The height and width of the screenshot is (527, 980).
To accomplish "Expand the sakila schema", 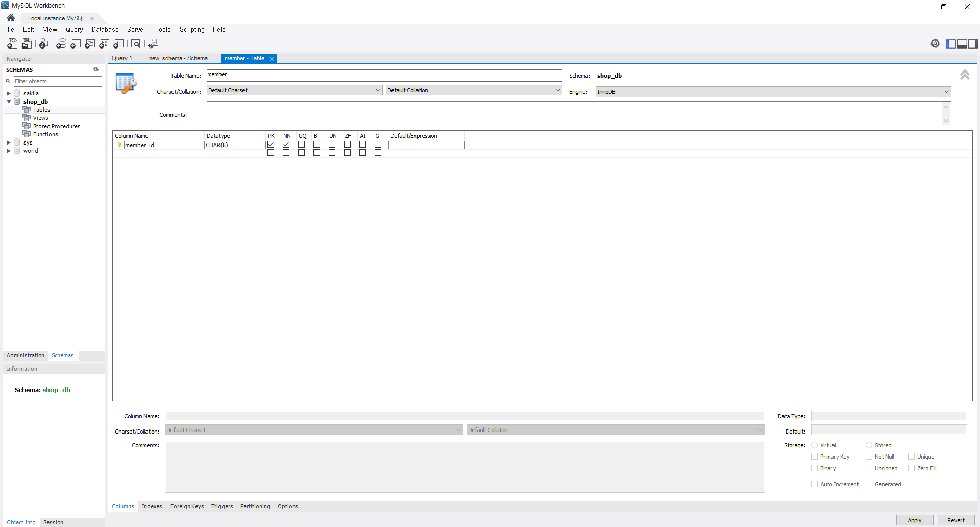I will [9, 93].
